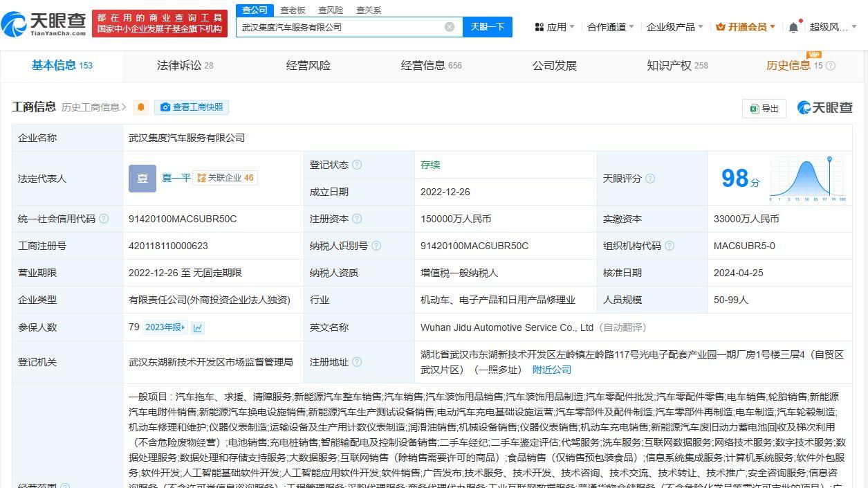Open the 历史工商信息 link

[x=94, y=107]
